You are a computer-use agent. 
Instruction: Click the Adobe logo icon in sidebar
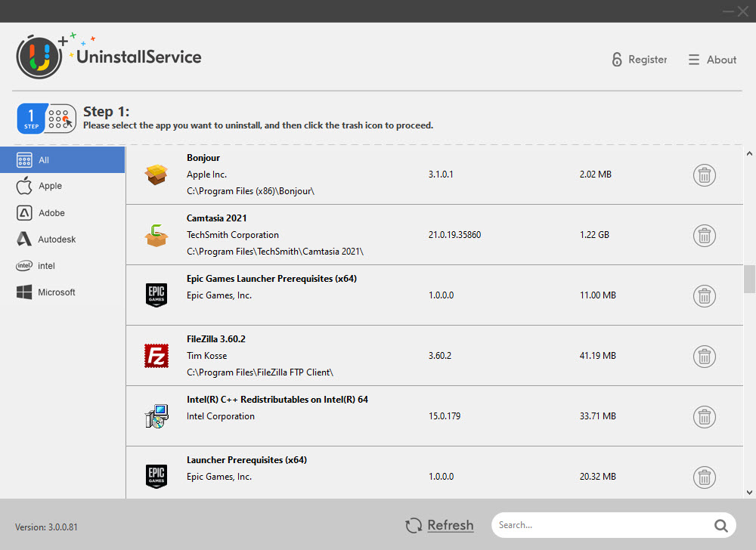click(x=24, y=213)
